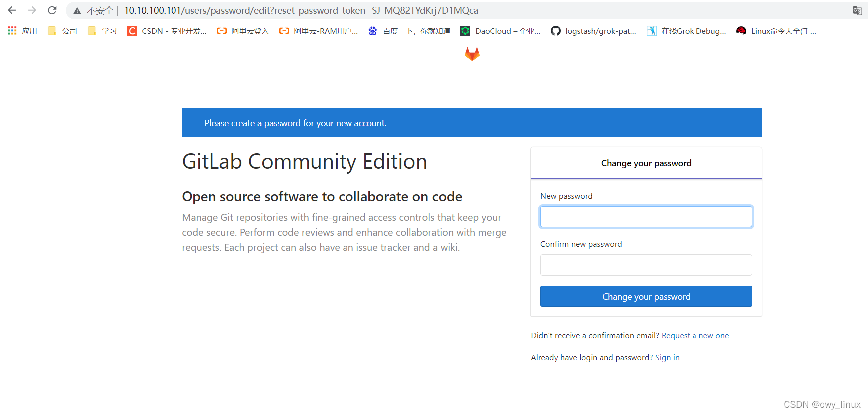Screen dimensions: 868x414
Task: Focus the address bar URL
Action: click(301, 10)
